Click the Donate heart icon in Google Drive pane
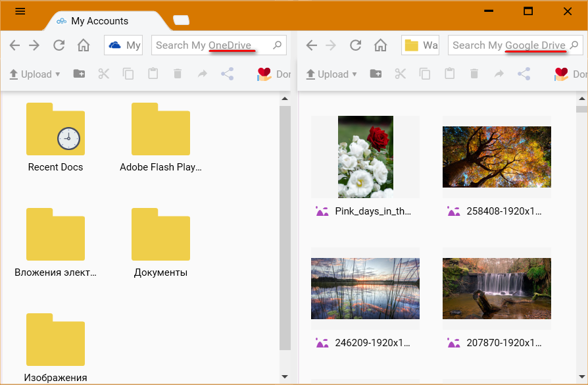This screenshot has width=588, height=385. 562,74
